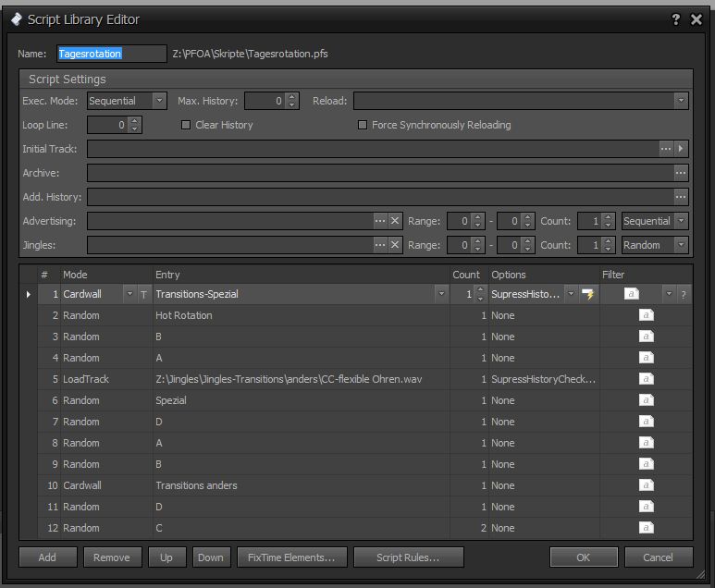
Task: Open Jingles Random mode dropdown
Action: (682, 245)
